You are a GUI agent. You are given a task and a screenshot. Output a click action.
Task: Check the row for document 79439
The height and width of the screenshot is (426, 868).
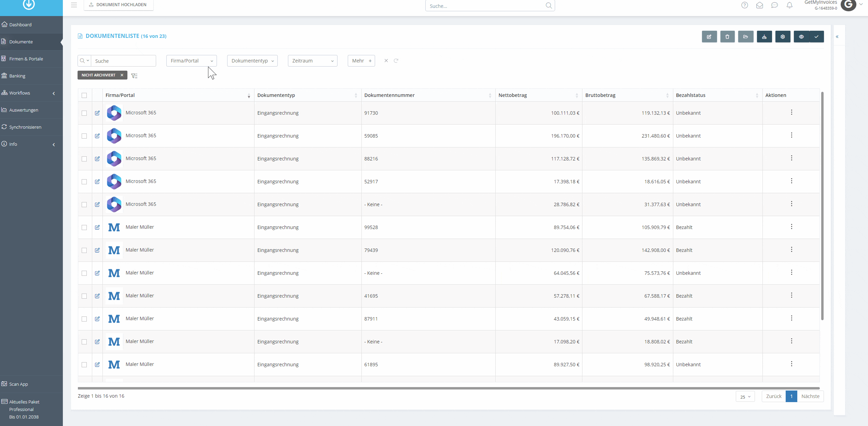84,250
